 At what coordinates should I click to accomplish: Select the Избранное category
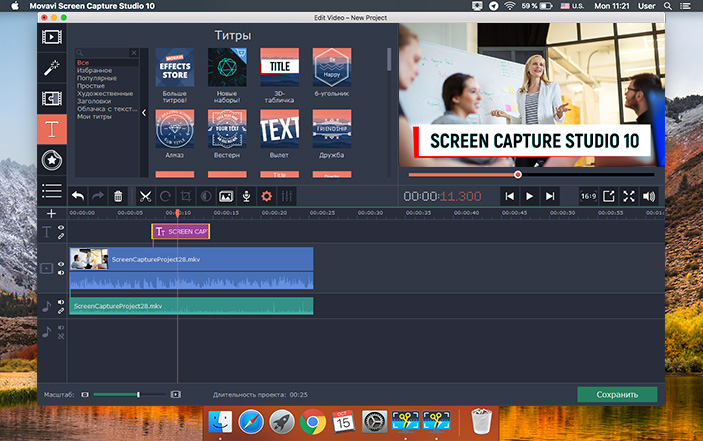[95, 70]
